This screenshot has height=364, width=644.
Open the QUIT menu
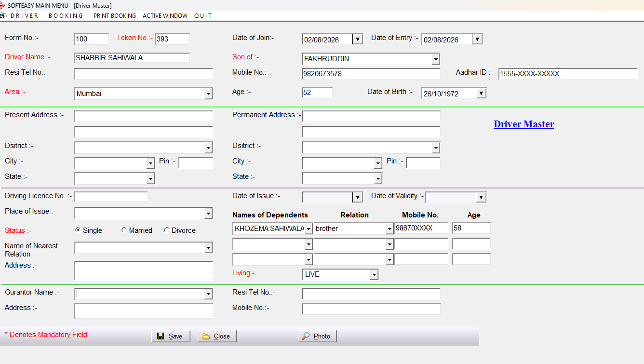click(203, 16)
